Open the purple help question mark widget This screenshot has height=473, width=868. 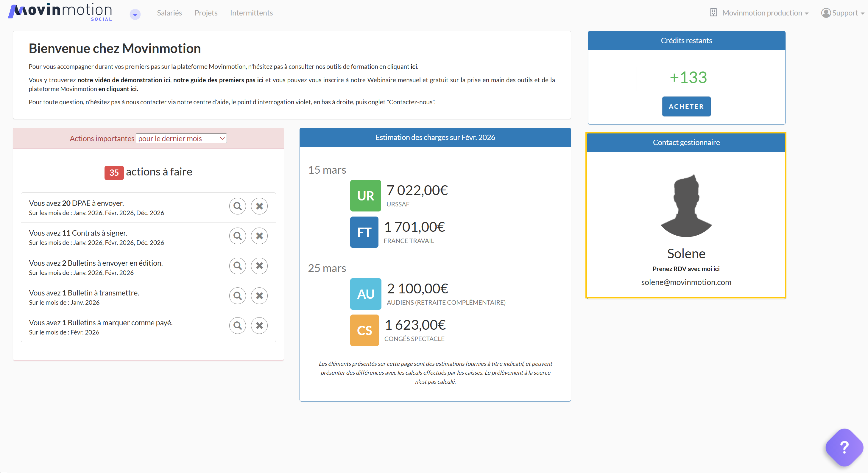click(x=844, y=447)
